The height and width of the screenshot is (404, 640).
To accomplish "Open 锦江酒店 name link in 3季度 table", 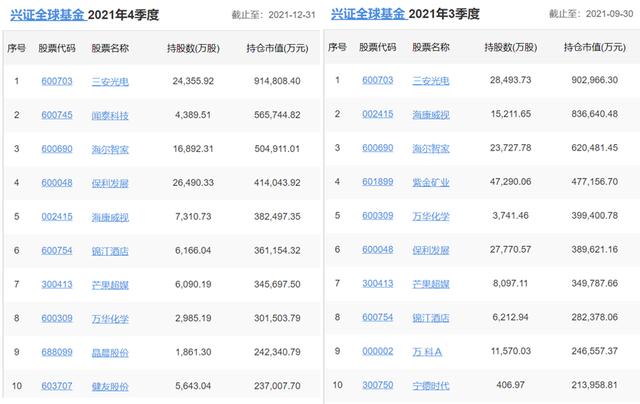I will tap(431, 318).
